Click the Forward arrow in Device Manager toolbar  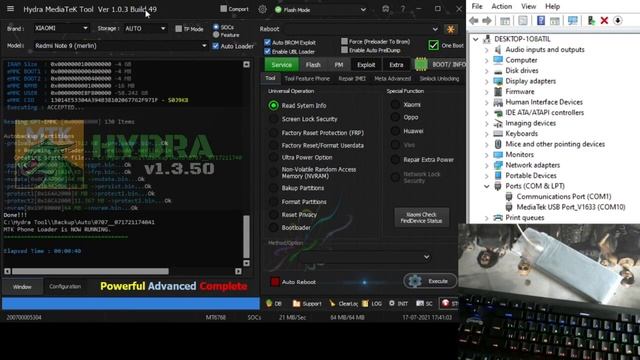(x=487, y=20)
